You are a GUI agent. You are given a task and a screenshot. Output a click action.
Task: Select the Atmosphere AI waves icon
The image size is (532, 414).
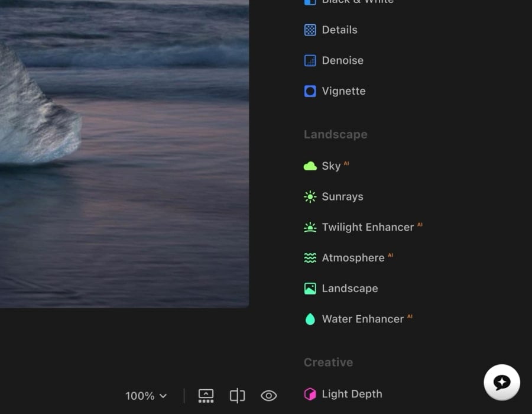click(309, 257)
